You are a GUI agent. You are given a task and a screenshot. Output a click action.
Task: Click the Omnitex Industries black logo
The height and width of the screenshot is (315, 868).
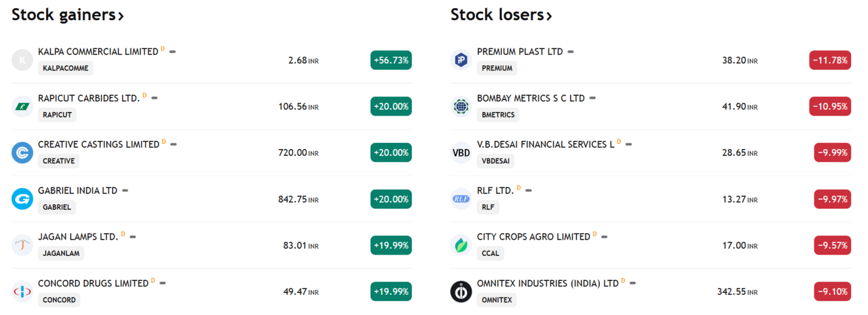click(x=461, y=291)
